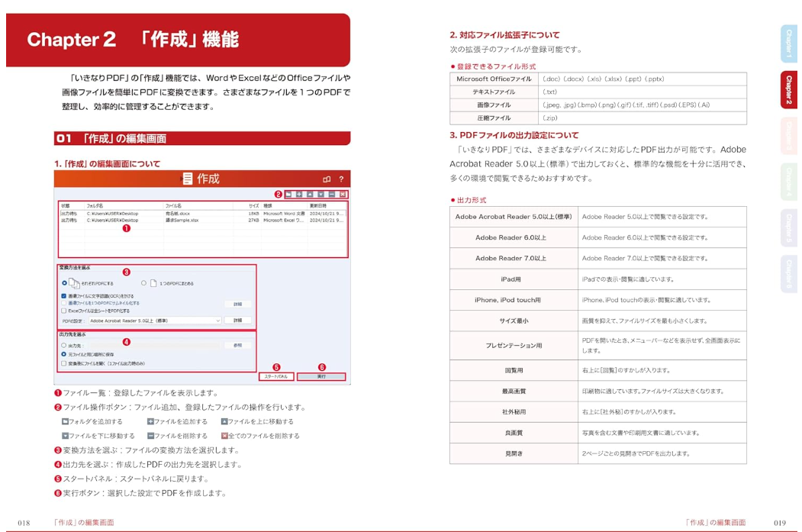802x532 pixels.
Task: Select the 1つのPDFにまとめる radio button
Action: coord(143,283)
